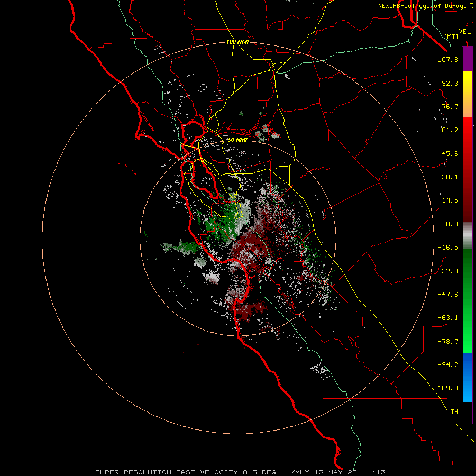
Task: Click the yellow-orange segment of the color bar
Action: click(467, 94)
